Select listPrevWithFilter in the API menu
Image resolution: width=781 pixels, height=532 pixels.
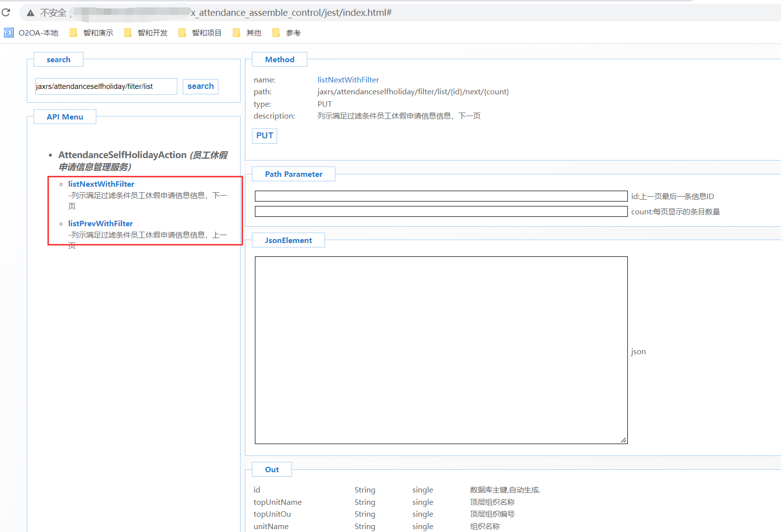tap(100, 224)
